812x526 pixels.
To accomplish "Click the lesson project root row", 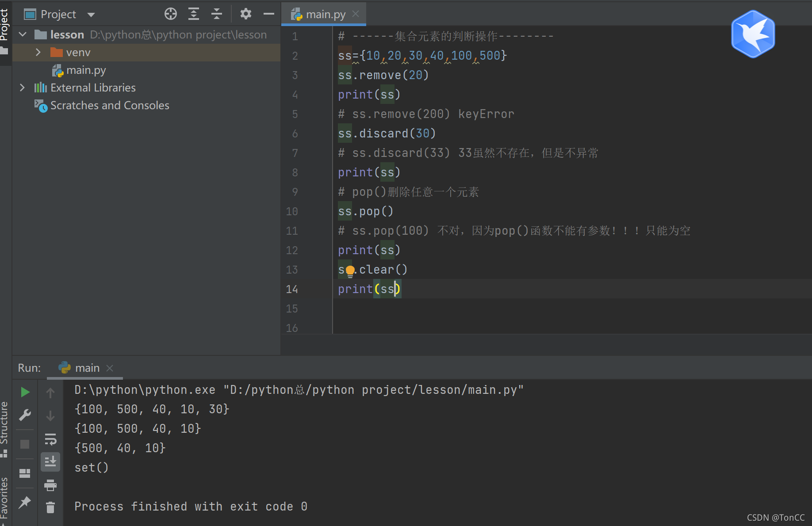I will point(146,34).
